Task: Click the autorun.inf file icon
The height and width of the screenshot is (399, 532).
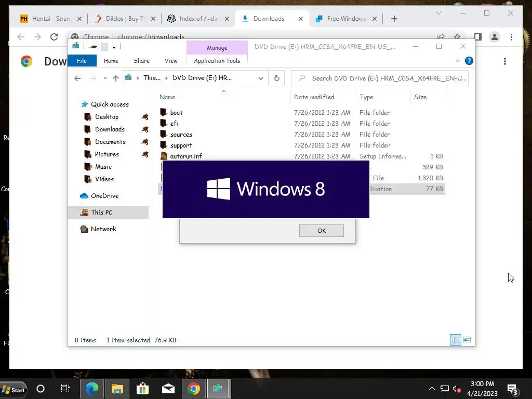Action: [164, 156]
